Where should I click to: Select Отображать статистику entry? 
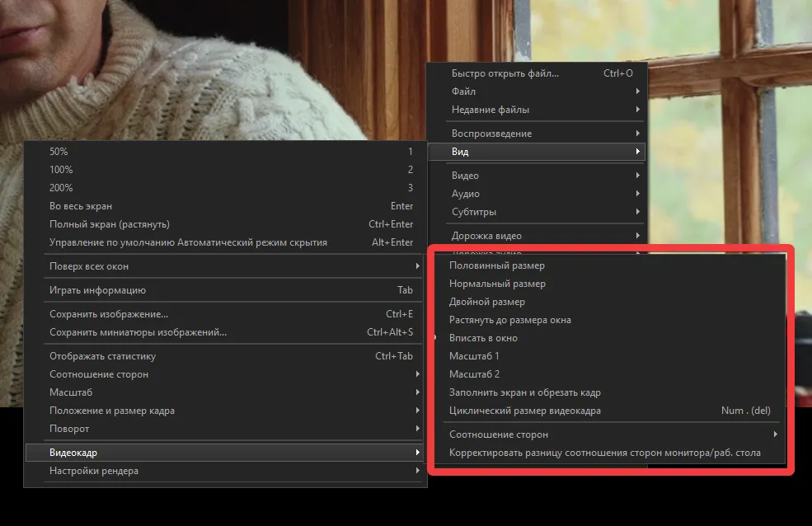point(225,355)
